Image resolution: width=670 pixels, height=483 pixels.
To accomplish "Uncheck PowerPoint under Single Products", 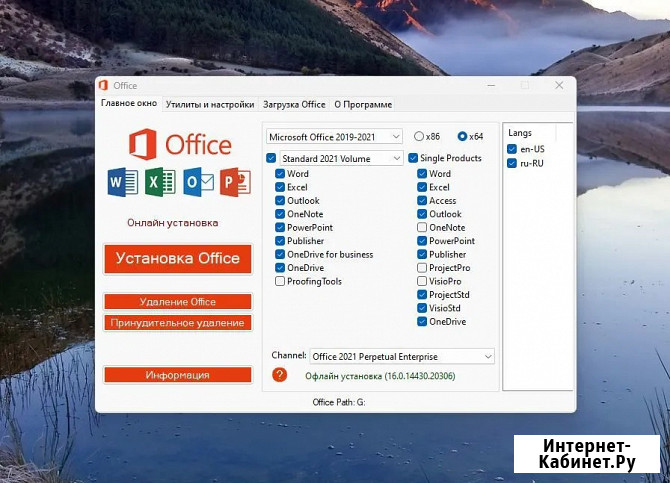I will tap(422, 241).
